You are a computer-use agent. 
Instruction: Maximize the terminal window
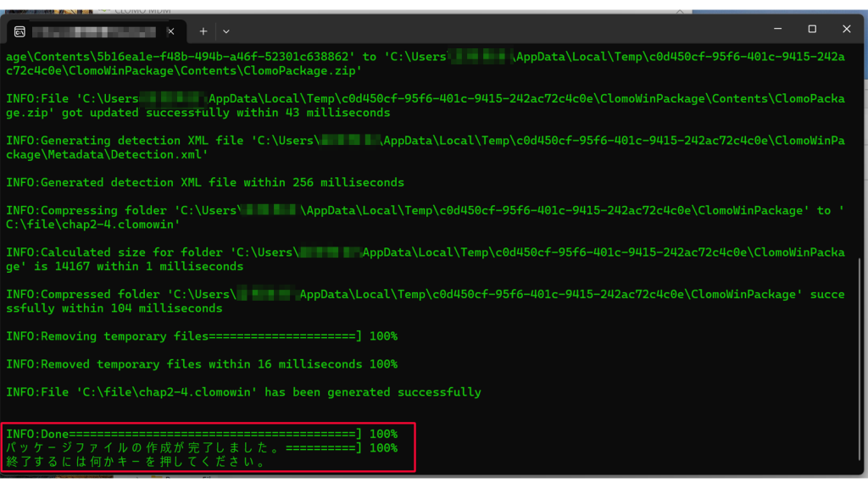pos(812,30)
